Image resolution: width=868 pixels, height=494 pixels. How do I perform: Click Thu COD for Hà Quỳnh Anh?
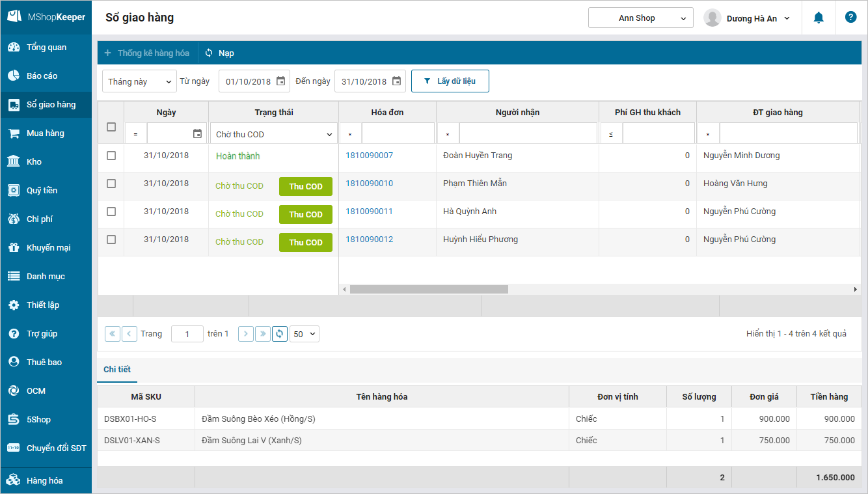pos(306,214)
